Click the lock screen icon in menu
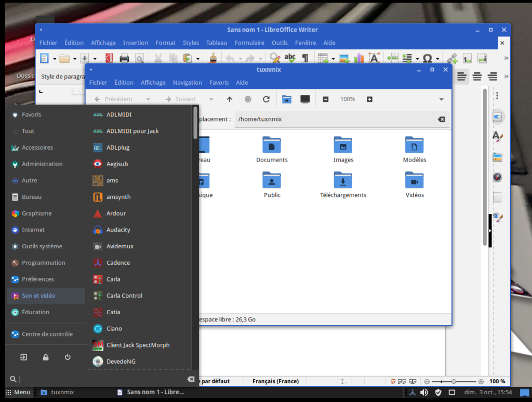Viewport: 532px width, 402px height. 46,357
